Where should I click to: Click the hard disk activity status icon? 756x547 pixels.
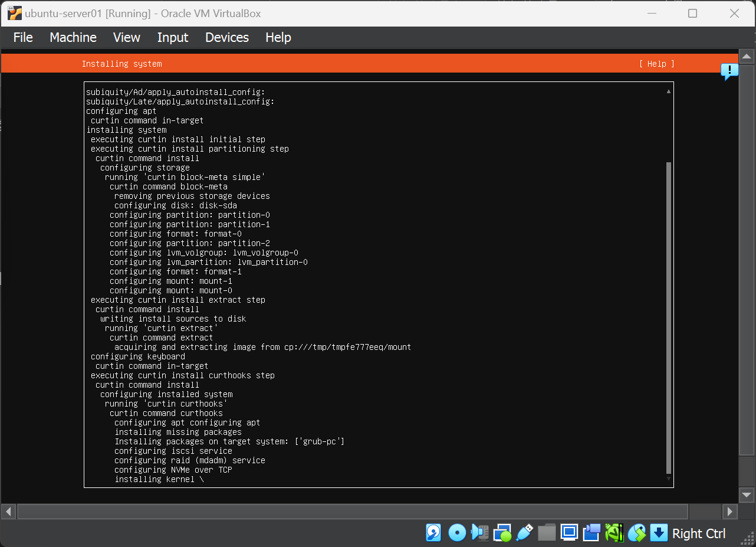click(x=433, y=533)
